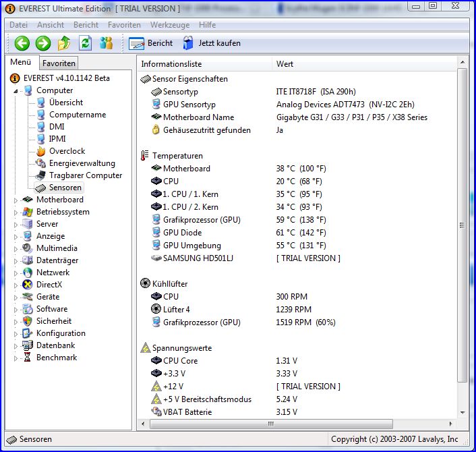
Task: Click the Informationsliste column header
Action: pyautogui.click(x=205, y=64)
